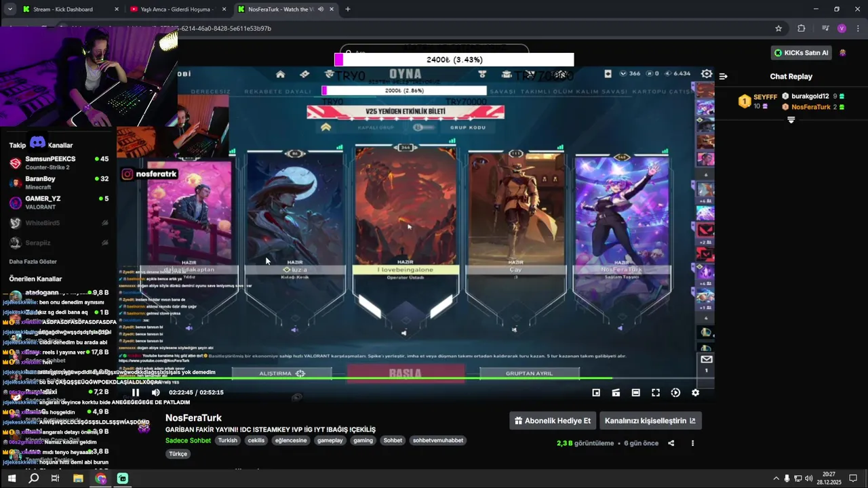The image size is (868, 488).
Task: Mute the video player volume
Action: click(x=156, y=392)
